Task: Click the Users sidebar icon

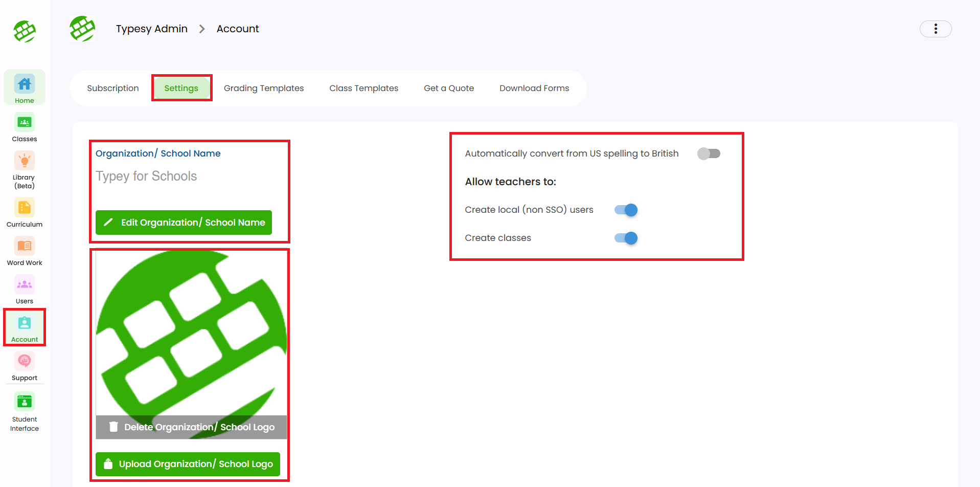Action: [x=25, y=285]
